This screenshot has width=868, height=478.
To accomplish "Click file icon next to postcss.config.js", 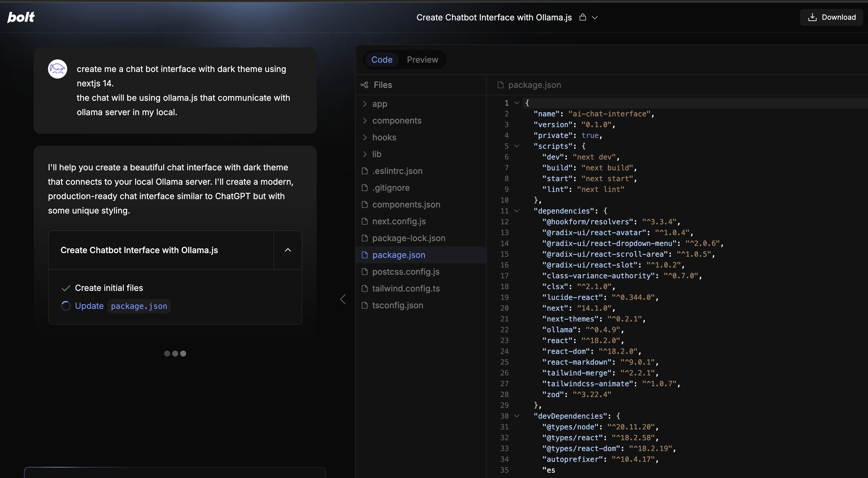I will pyautogui.click(x=364, y=271).
